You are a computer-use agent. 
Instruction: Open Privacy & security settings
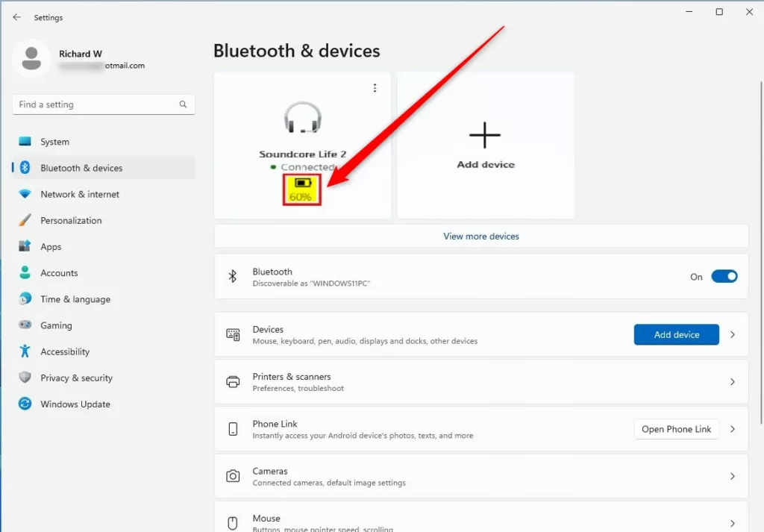(x=103, y=378)
